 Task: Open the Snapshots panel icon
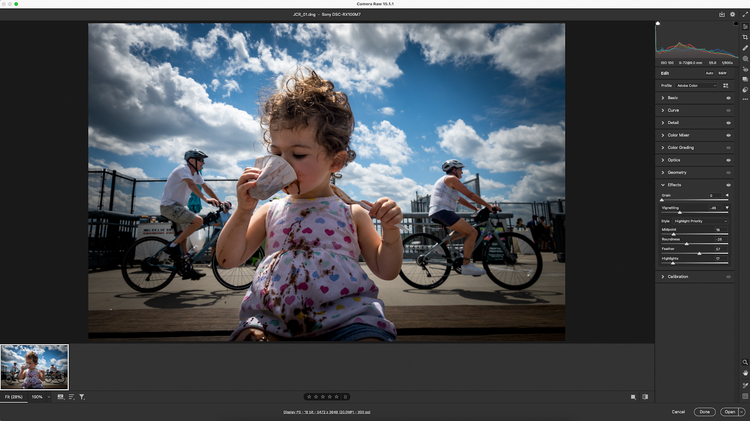pyautogui.click(x=745, y=79)
